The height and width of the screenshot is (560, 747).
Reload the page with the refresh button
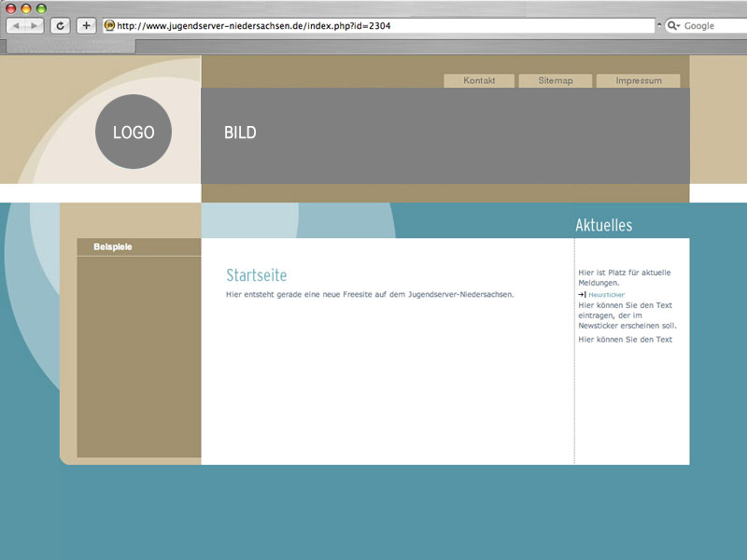[62, 26]
